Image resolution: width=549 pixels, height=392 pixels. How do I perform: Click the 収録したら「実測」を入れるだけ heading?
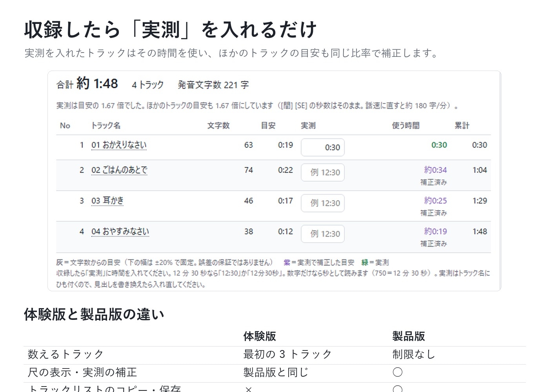coord(171,30)
